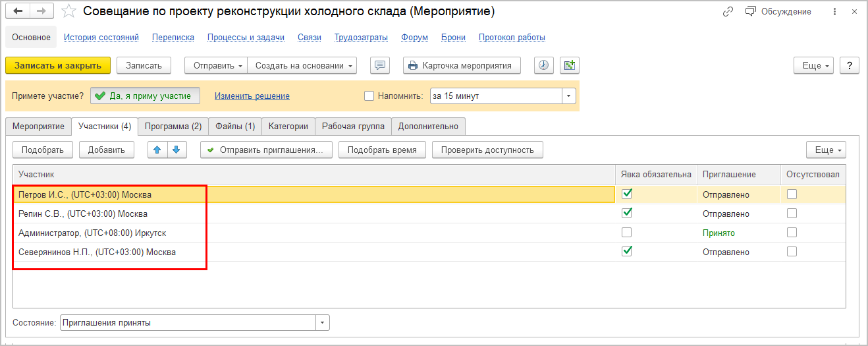The width and height of the screenshot is (868, 346).
Task: Move participant down with blue arrow
Action: click(x=176, y=150)
